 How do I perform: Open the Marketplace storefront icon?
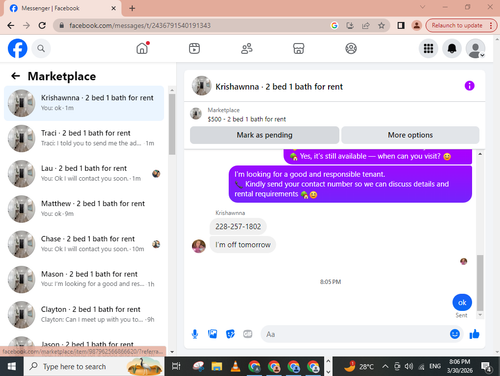pyautogui.click(x=299, y=49)
